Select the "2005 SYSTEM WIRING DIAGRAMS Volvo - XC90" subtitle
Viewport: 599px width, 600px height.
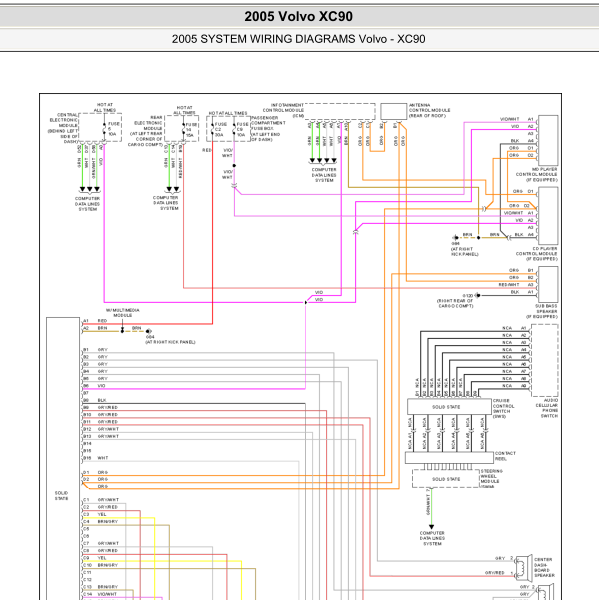tap(299, 39)
